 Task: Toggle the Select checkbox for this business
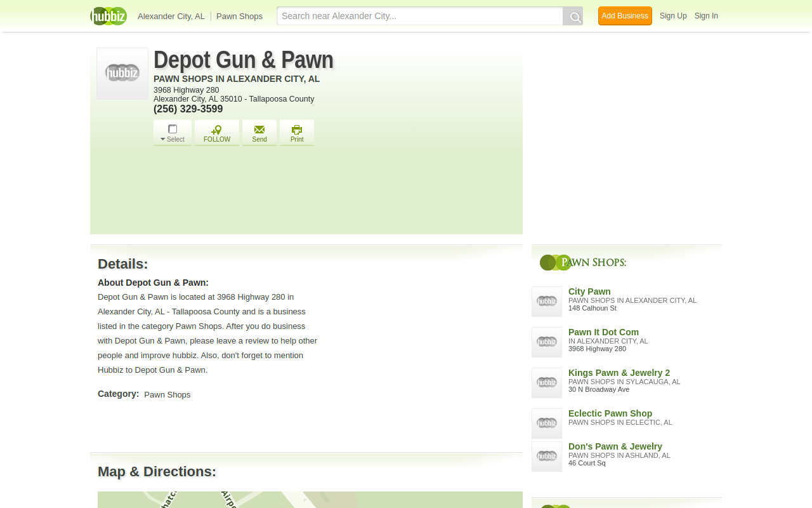click(x=173, y=129)
